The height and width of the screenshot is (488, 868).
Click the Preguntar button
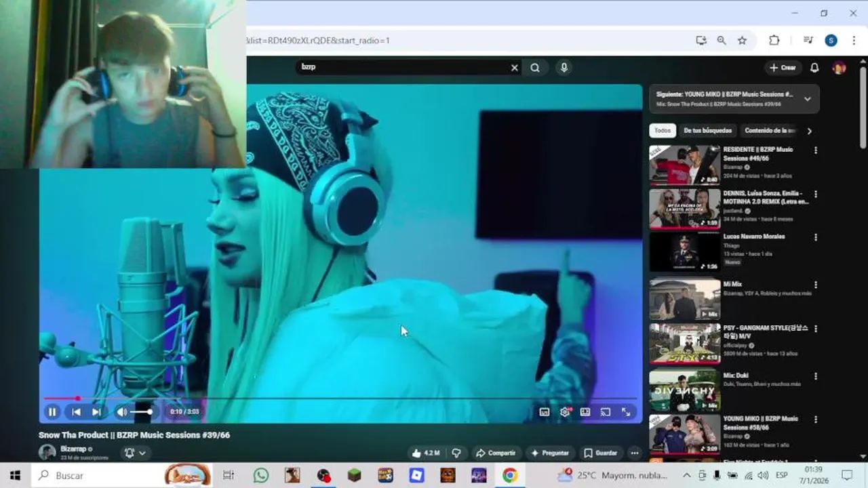550,453
